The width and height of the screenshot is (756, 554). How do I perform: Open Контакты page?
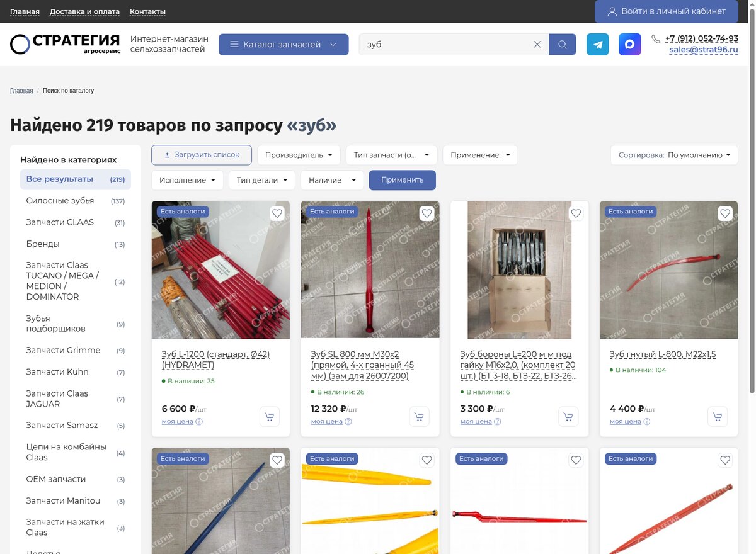147,12
